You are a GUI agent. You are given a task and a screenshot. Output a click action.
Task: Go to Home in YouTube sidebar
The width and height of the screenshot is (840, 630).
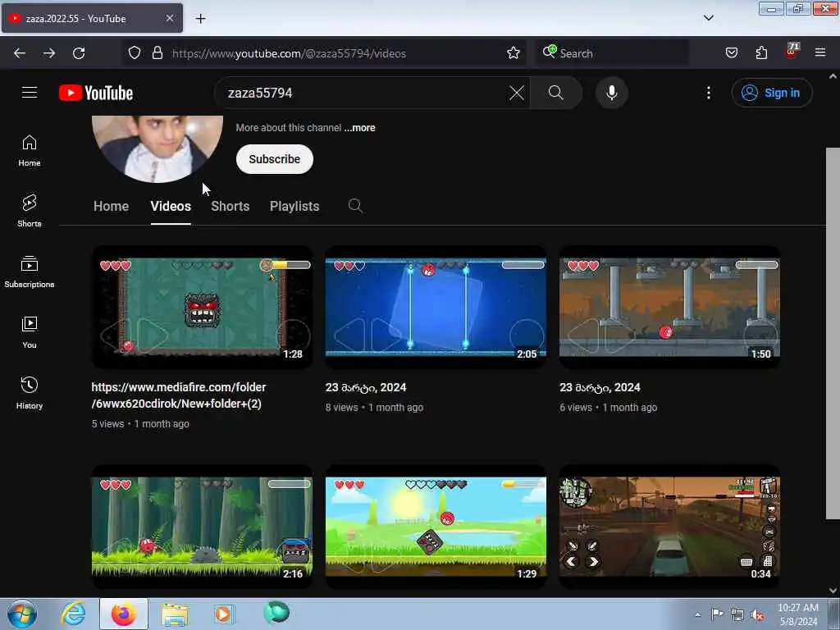click(30, 151)
